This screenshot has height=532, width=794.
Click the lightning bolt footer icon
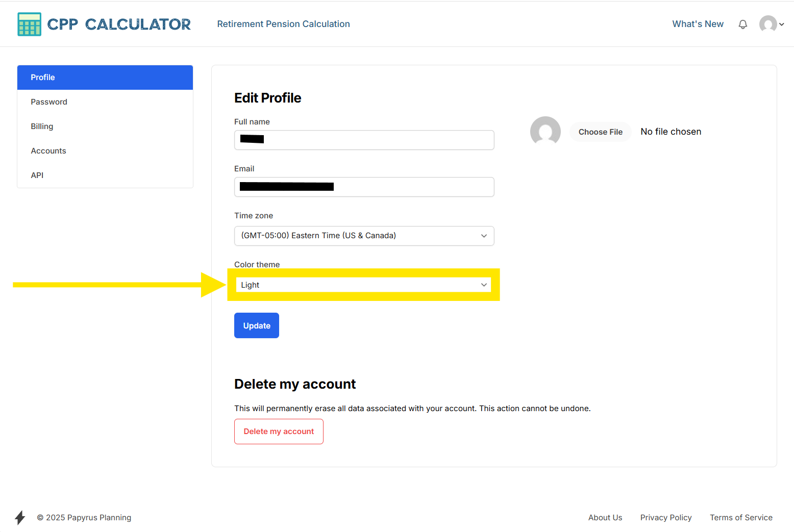click(20, 517)
